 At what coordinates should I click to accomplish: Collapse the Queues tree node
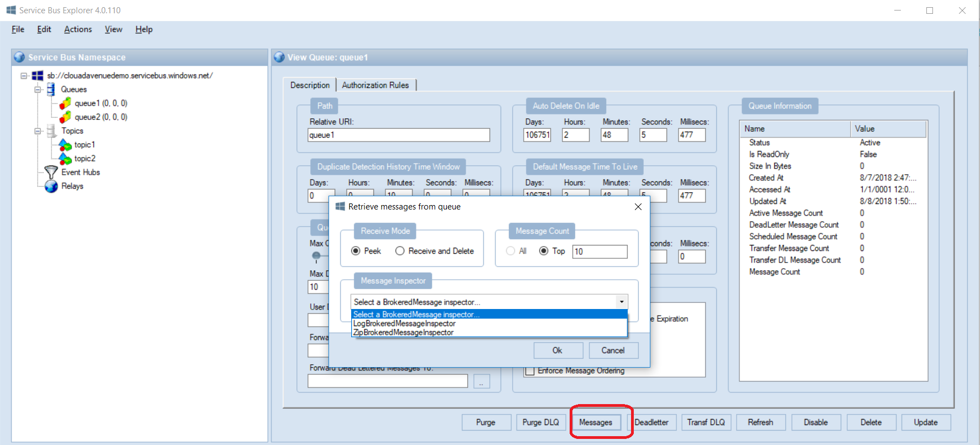pyautogui.click(x=38, y=90)
